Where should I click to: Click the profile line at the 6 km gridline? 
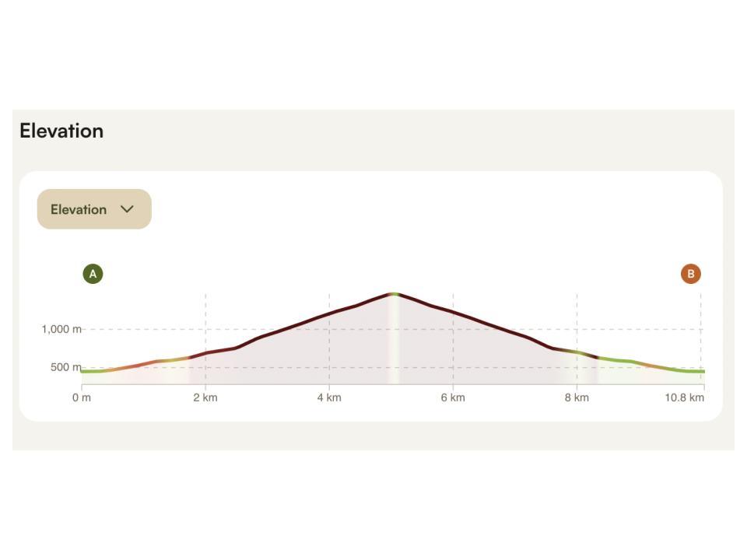coord(453,313)
